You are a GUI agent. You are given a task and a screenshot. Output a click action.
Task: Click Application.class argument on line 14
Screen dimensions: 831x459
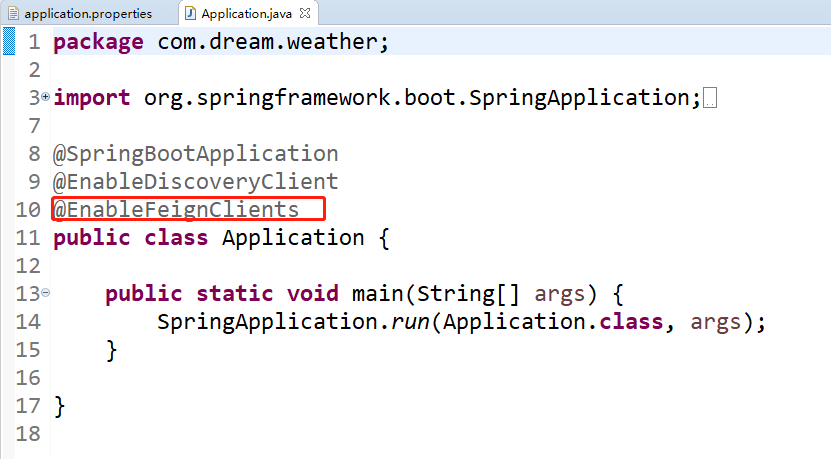pos(553,322)
